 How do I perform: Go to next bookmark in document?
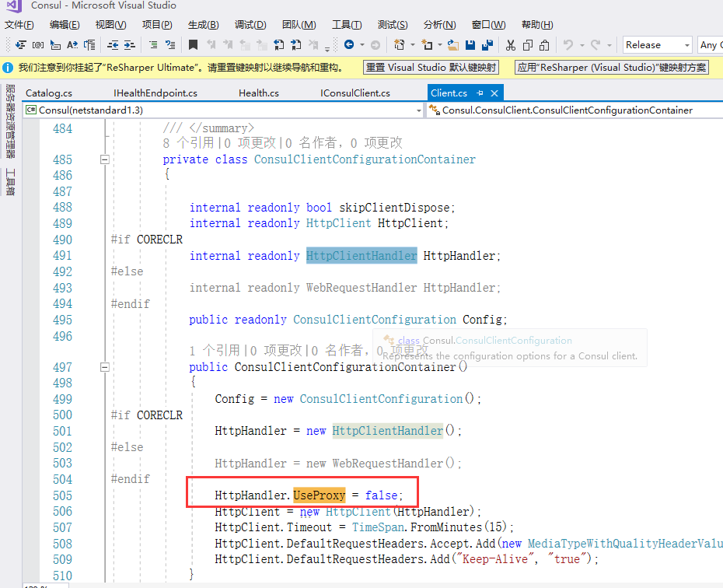click(296, 45)
